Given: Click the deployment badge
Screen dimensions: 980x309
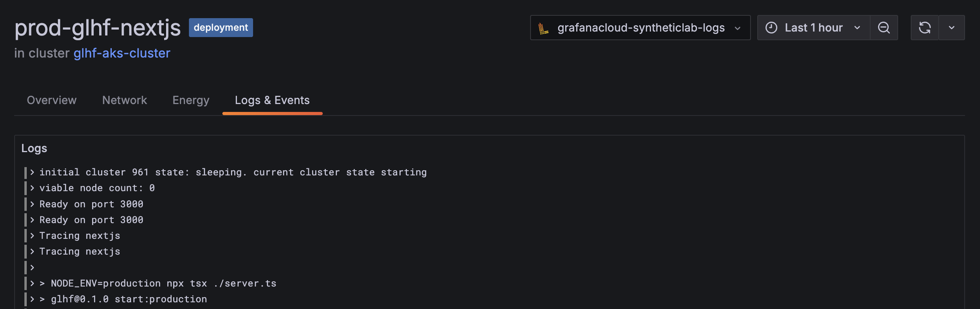Looking at the screenshot, I should 221,28.
